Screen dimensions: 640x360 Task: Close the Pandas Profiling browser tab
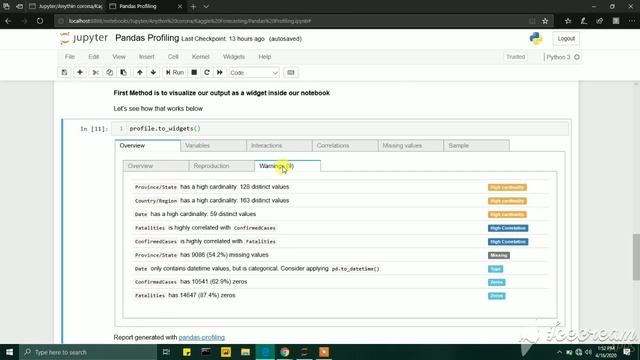coord(180,7)
